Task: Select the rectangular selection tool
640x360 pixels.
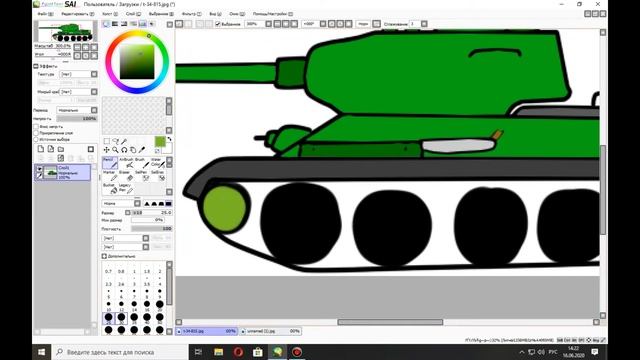Action: [107, 141]
